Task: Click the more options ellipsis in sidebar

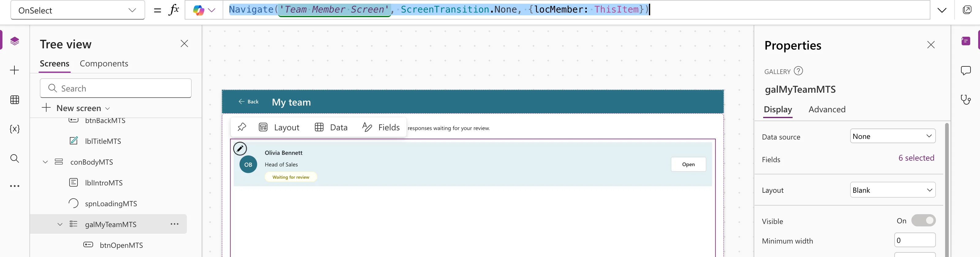Action: 15,186
